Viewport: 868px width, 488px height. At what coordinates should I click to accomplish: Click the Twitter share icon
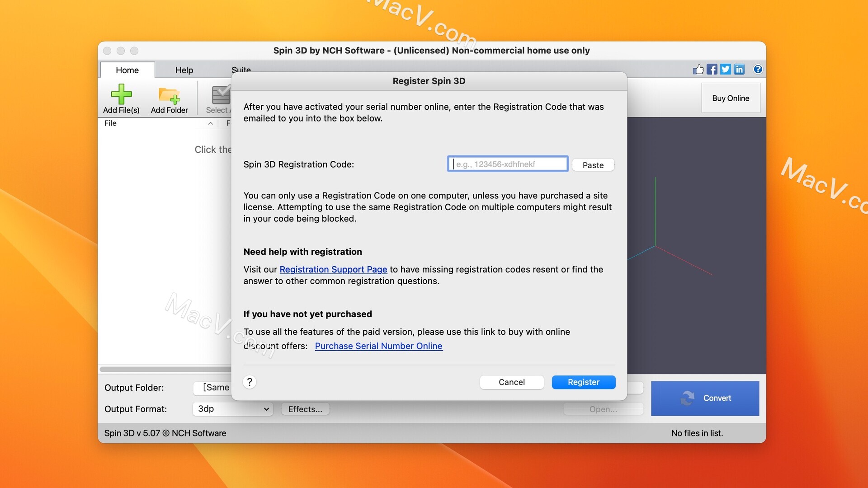(725, 69)
